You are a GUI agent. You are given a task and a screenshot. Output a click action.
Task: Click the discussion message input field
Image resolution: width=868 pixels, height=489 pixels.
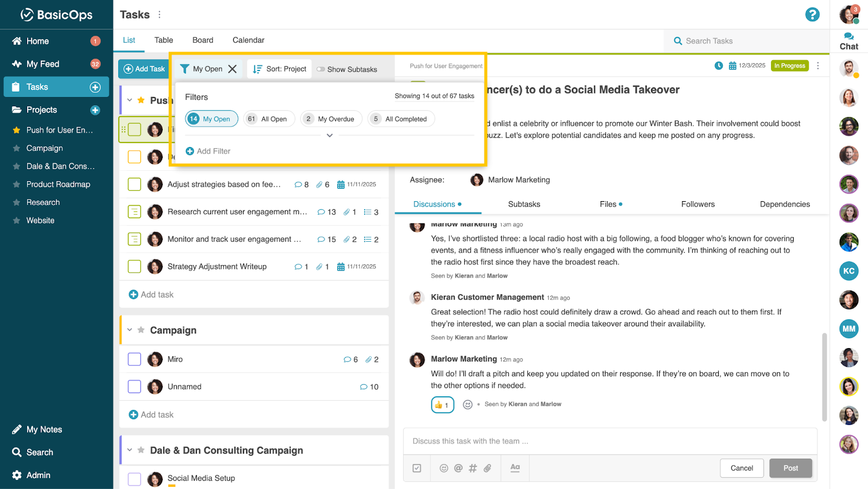coord(610,441)
